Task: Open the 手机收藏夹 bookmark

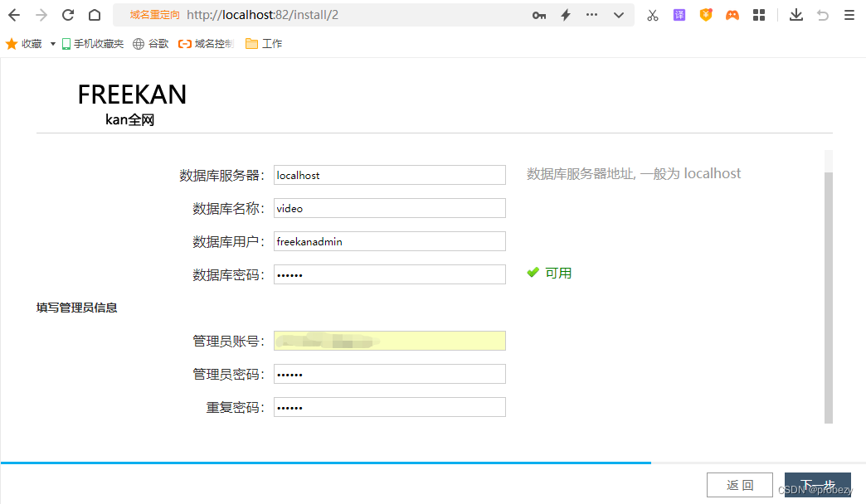Action: click(x=93, y=44)
